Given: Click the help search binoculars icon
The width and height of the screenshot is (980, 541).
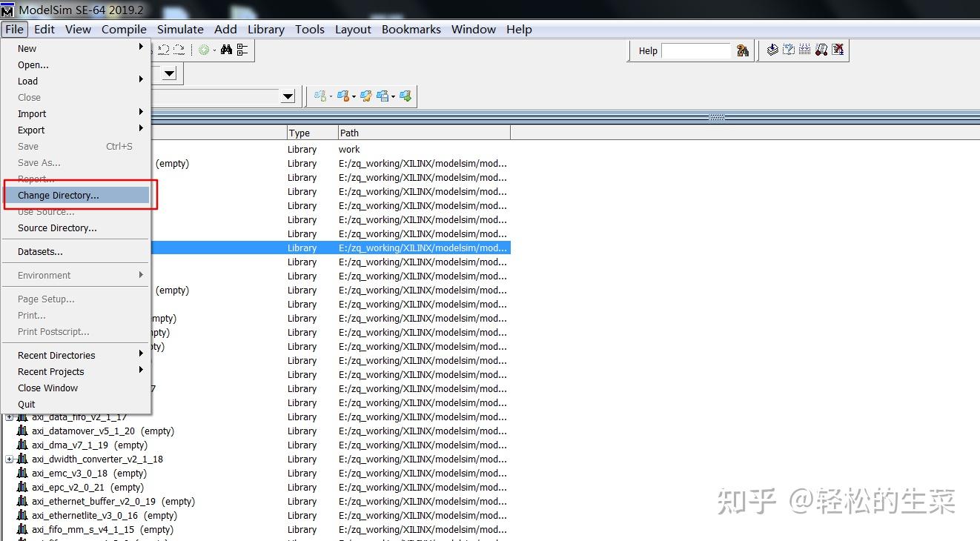Looking at the screenshot, I should coord(743,50).
